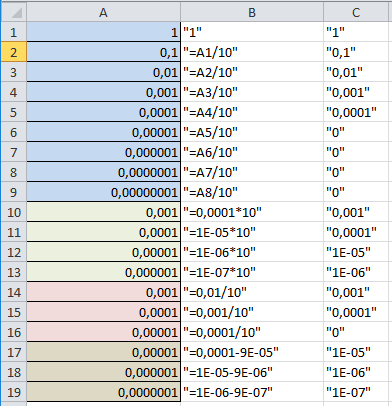Click tan cell A19 with 0,0000001
The image size is (392, 406).
[103, 392]
